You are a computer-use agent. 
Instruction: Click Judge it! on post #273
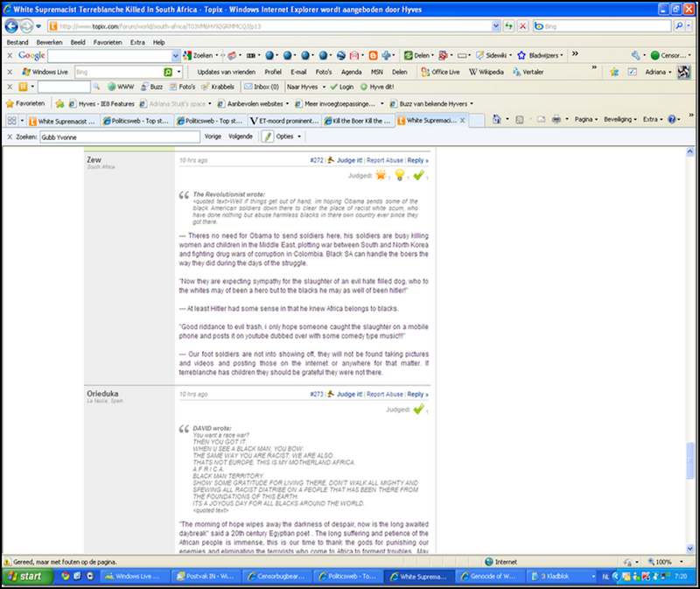click(349, 395)
